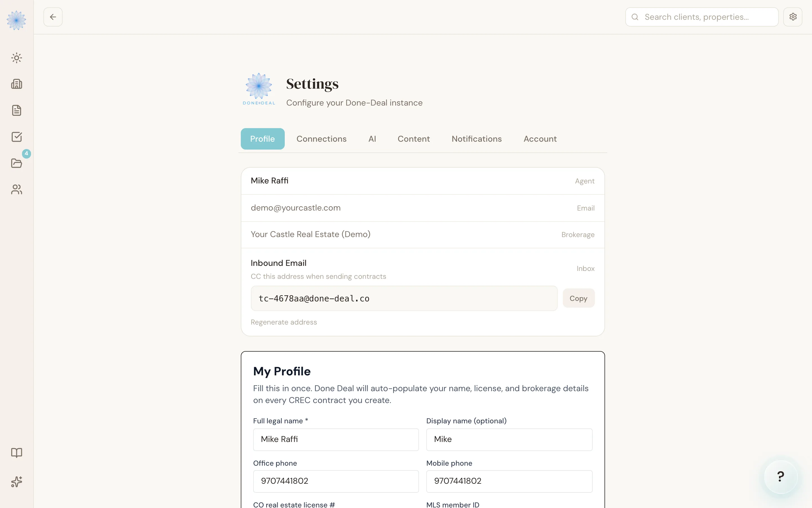Image resolution: width=812 pixels, height=508 pixels.
Task: Open the people clients icon in sidebar
Action: pyautogui.click(x=16, y=189)
